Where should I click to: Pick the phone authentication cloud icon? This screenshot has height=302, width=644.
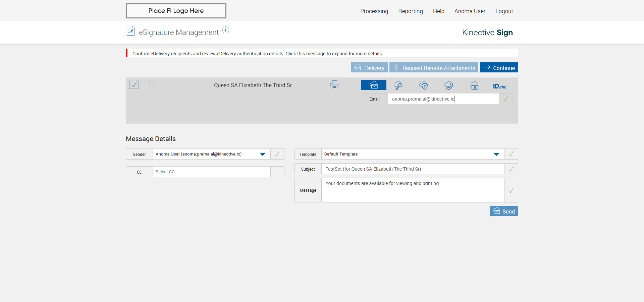[448, 85]
